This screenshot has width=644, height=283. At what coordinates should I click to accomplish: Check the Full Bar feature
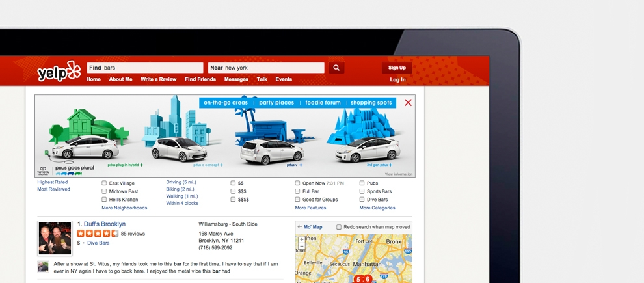(x=297, y=191)
